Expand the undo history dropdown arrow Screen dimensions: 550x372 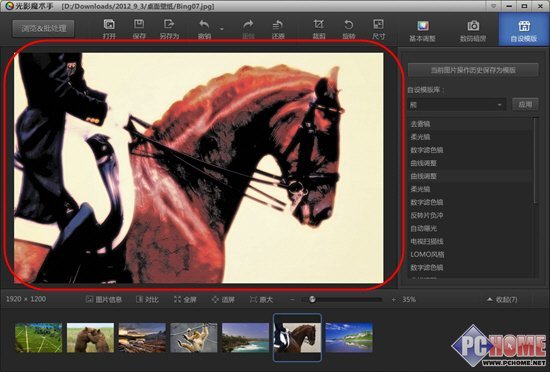(x=222, y=29)
